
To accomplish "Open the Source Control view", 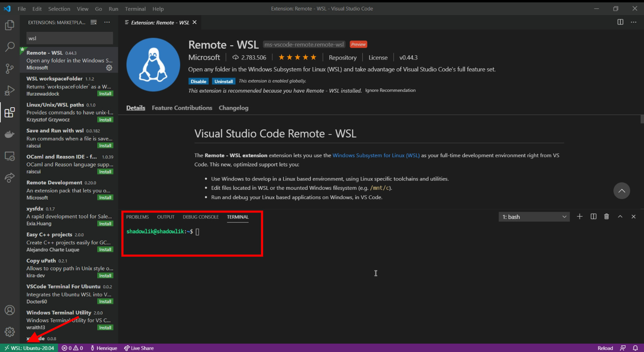I will tap(10, 68).
